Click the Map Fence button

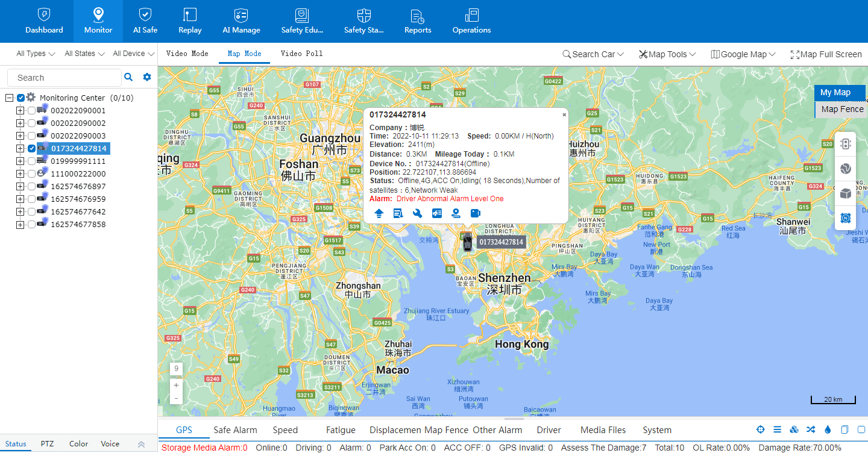coord(842,109)
